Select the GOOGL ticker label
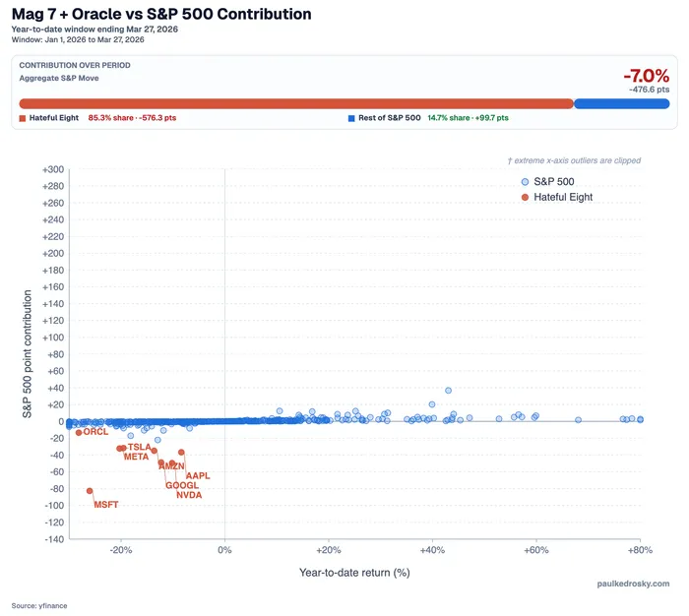 (x=182, y=485)
